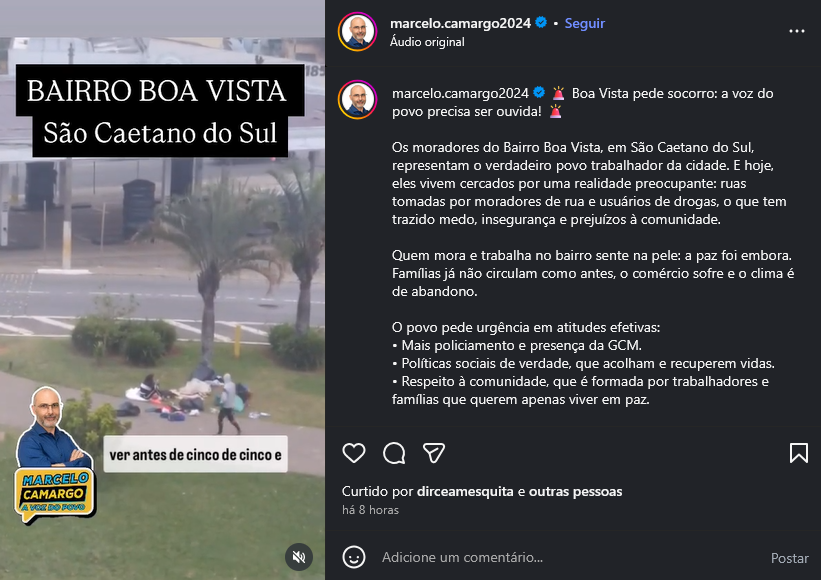This screenshot has width=821, height=580.
Task: Open Áudio original link
Action: point(427,42)
